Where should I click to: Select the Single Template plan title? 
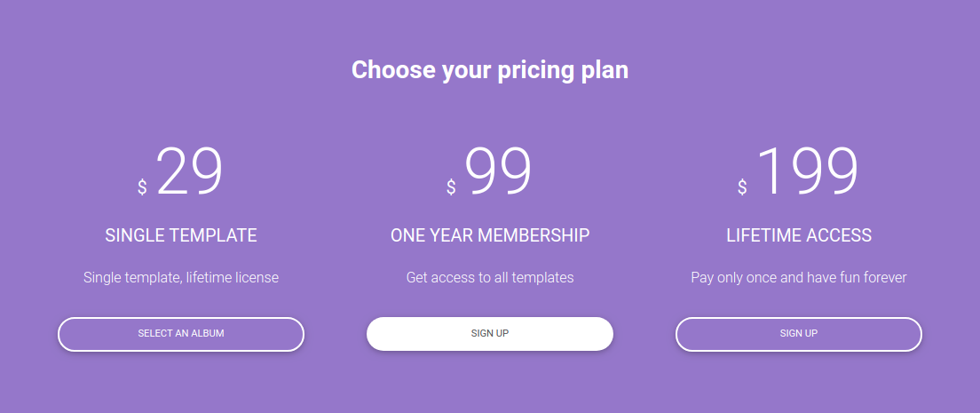click(181, 236)
